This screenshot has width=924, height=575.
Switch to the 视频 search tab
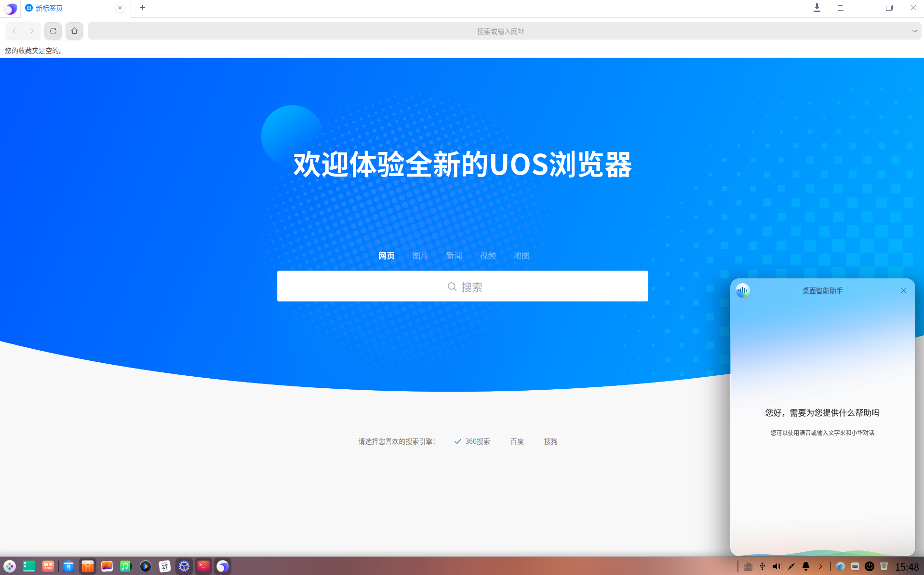[x=487, y=255]
